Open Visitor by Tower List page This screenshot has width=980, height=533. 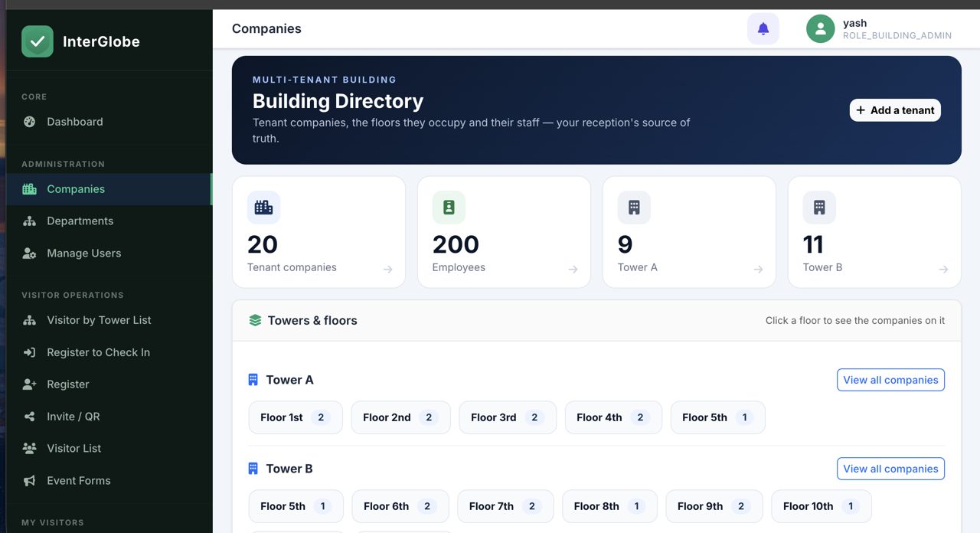[x=109, y=320]
